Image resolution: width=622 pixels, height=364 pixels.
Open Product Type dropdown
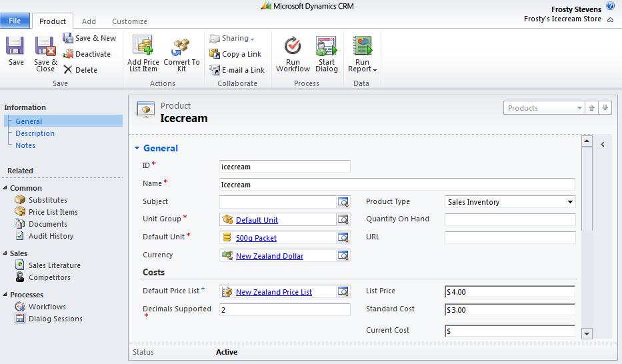570,202
